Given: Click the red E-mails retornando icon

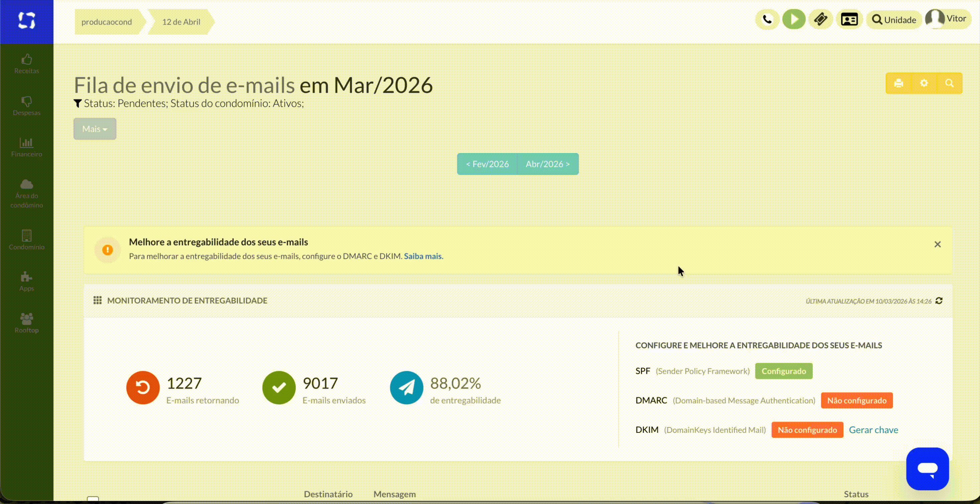Looking at the screenshot, I should pyautogui.click(x=143, y=388).
